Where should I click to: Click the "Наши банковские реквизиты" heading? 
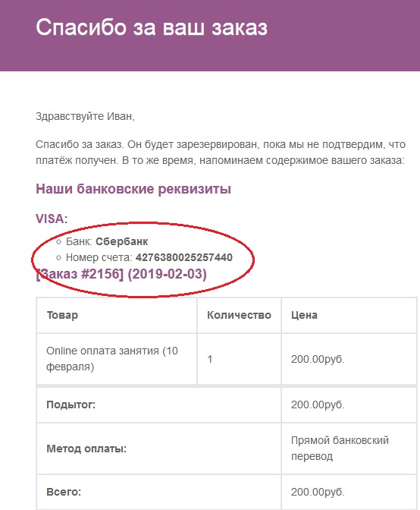pyautogui.click(x=133, y=189)
